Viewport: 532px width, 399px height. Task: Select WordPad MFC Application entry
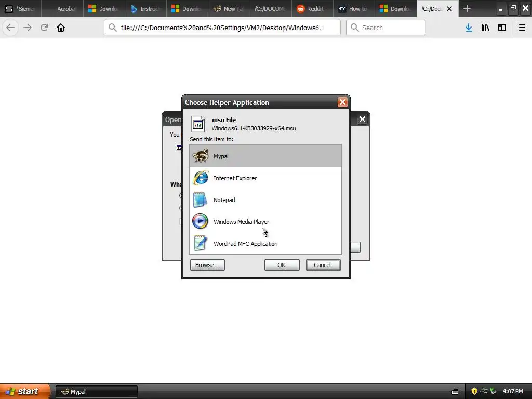tap(265, 244)
